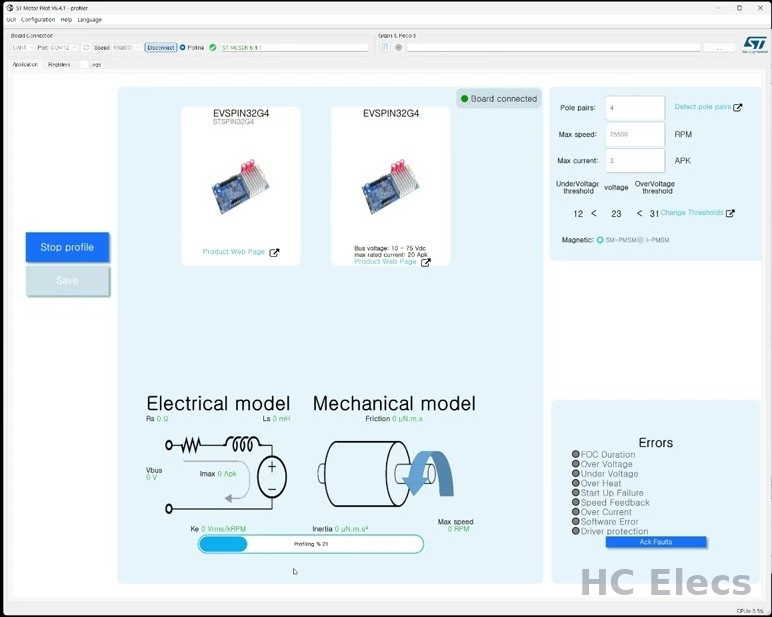
Task: Click the green connection status check icon
Action: click(x=213, y=48)
